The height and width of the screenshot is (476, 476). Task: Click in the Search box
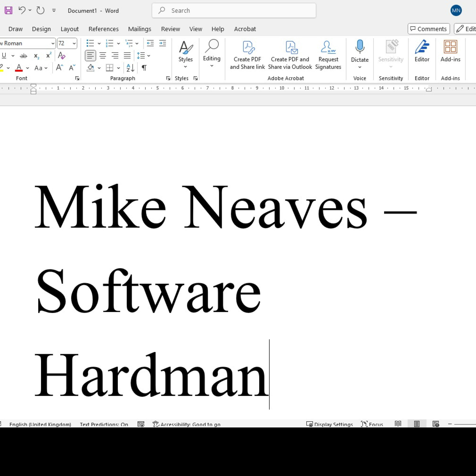(x=234, y=11)
